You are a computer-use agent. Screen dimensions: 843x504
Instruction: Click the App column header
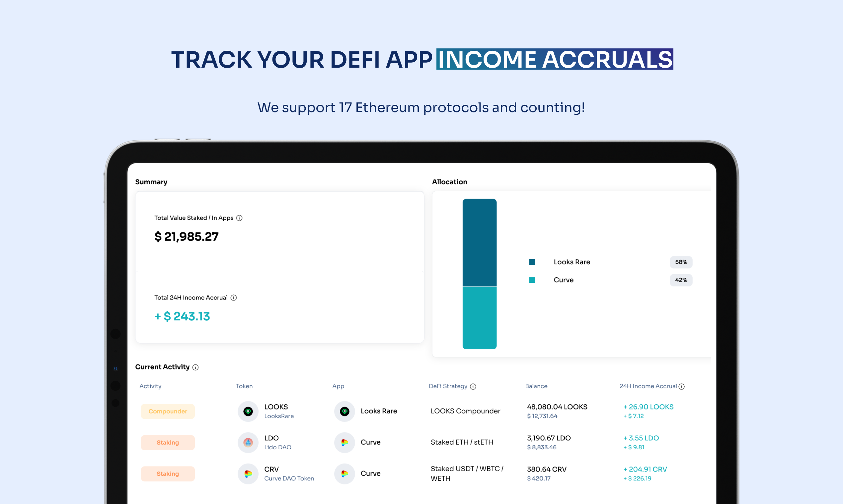click(x=338, y=387)
